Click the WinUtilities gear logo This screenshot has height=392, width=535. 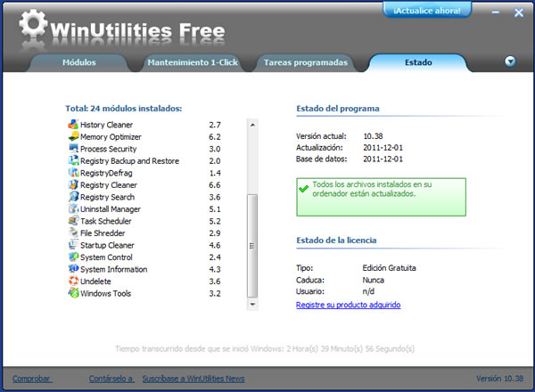[33, 23]
